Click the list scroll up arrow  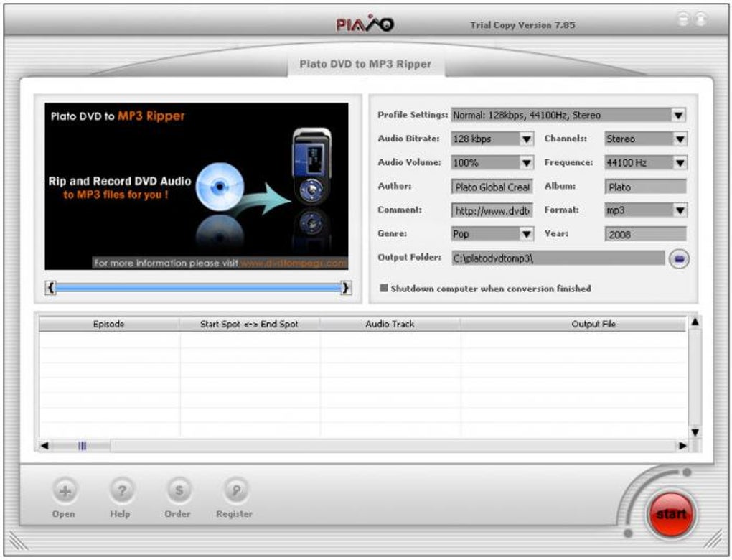coord(695,322)
